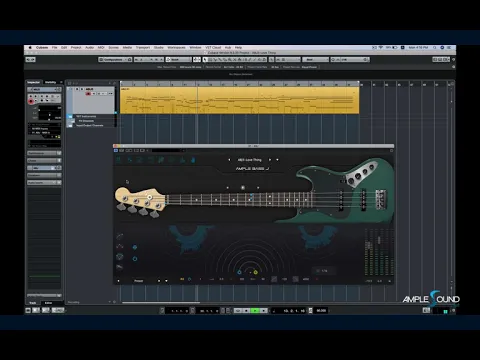Click the stop button in the transport
The image size is (480, 360).
[x=247, y=311]
